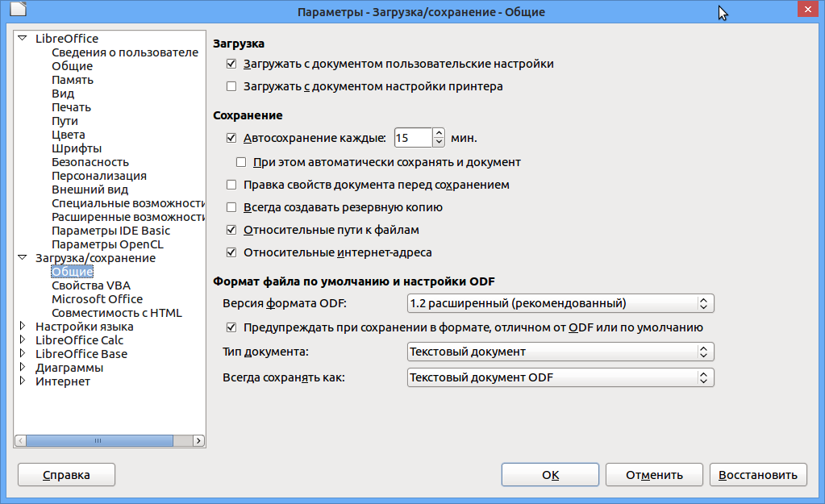Viewport: 825px width, 504px height.
Task: Enable loading printer settings with document
Action: (231, 86)
